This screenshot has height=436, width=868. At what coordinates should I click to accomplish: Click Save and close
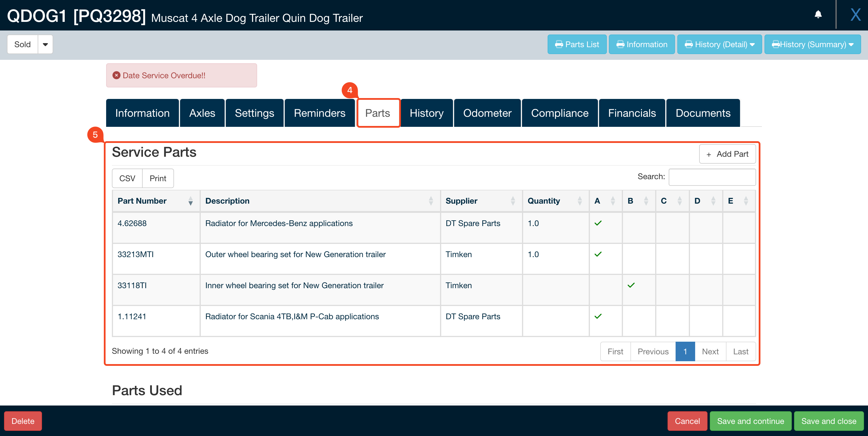(x=829, y=421)
